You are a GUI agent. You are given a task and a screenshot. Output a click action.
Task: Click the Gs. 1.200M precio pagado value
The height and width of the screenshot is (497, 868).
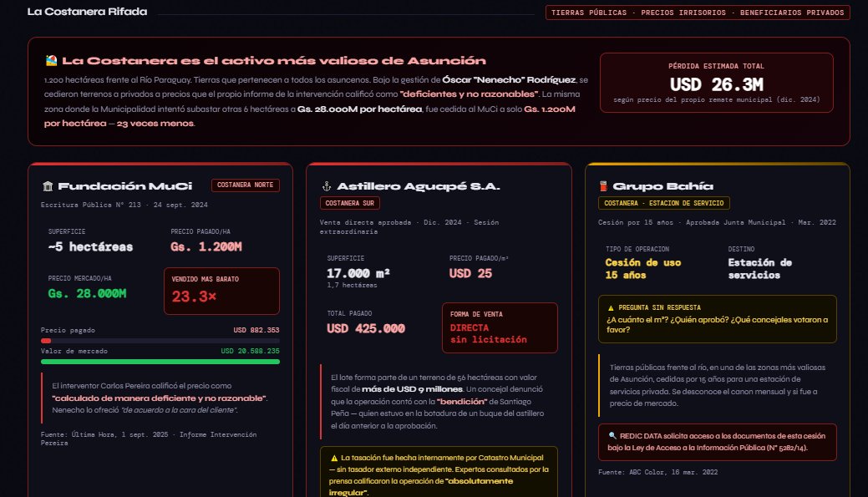(x=206, y=247)
